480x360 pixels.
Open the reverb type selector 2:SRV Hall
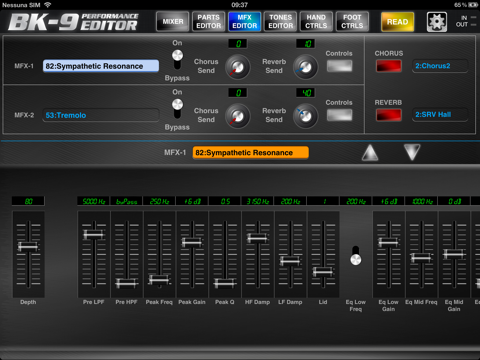pyautogui.click(x=440, y=115)
